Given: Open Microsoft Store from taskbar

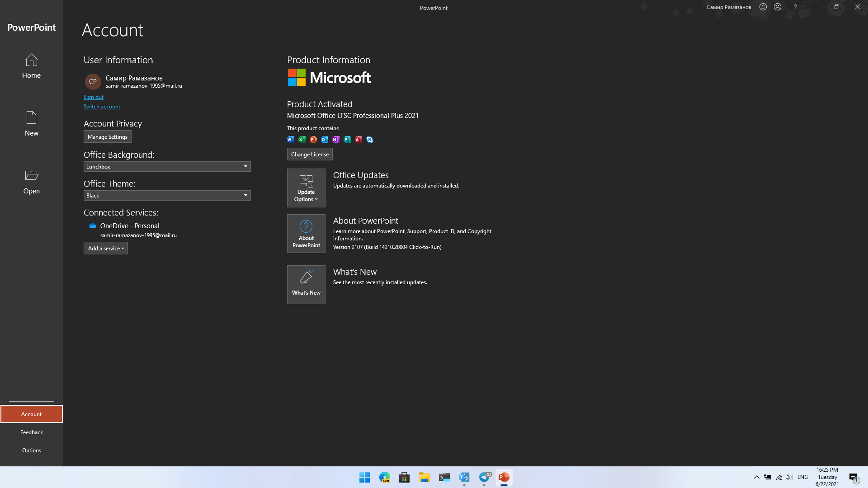Looking at the screenshot, I should (x=405, y=477).
